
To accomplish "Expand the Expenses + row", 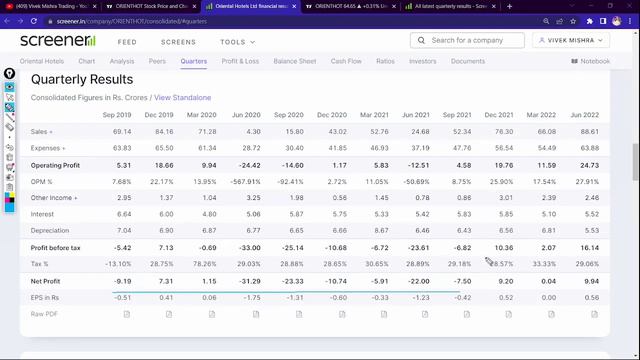I will [x=48, y=148].
